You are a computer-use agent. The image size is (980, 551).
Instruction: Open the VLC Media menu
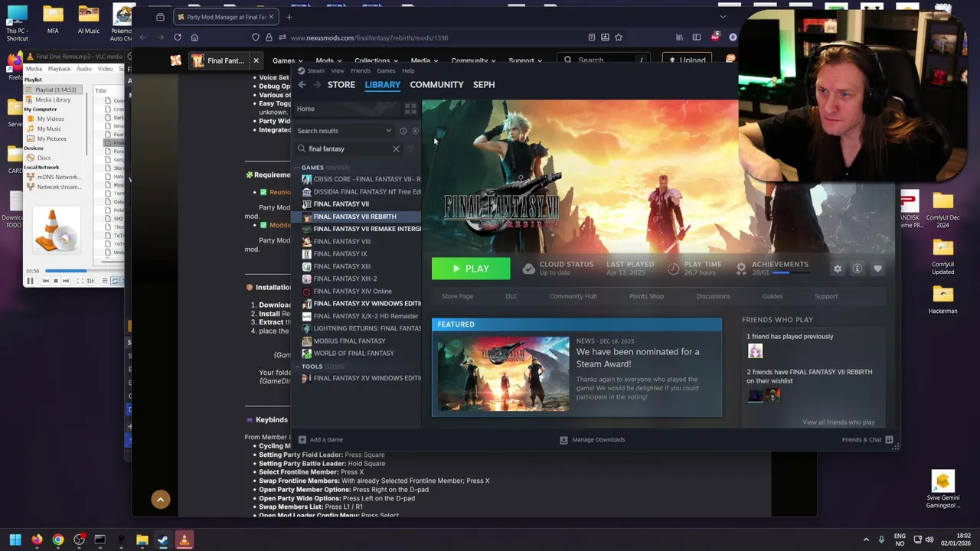pyautogui.click(x=34, y=69)
